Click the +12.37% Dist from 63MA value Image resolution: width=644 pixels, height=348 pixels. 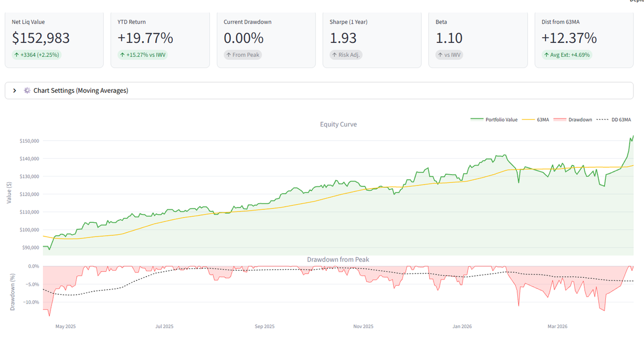click(569, 38)
